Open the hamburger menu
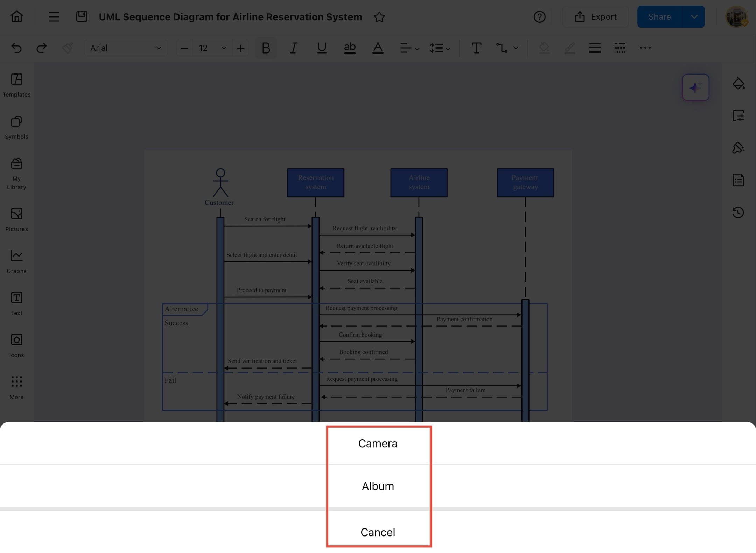This screenshot has width=756, height=553. (54, 16)
